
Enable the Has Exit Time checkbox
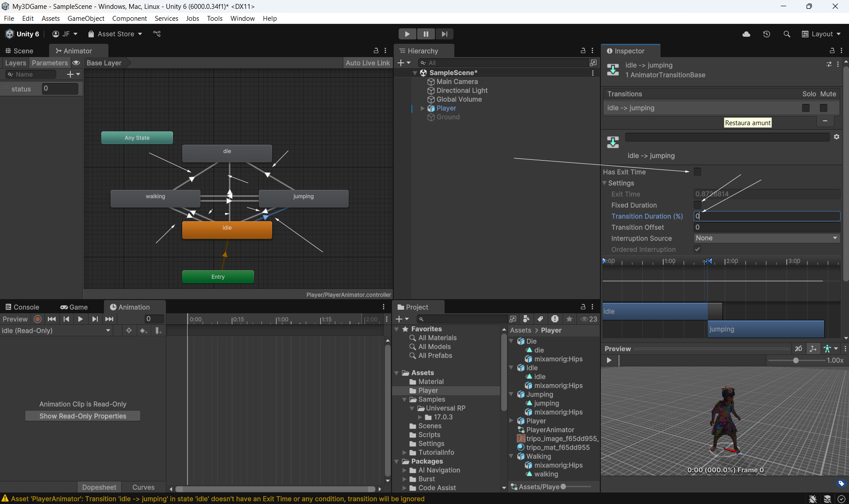coord(697,172)
